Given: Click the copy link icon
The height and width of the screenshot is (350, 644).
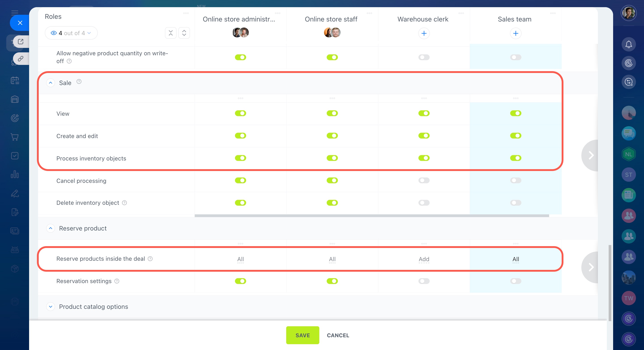Looking at the screenshot, I should click(x=21, y=59).
